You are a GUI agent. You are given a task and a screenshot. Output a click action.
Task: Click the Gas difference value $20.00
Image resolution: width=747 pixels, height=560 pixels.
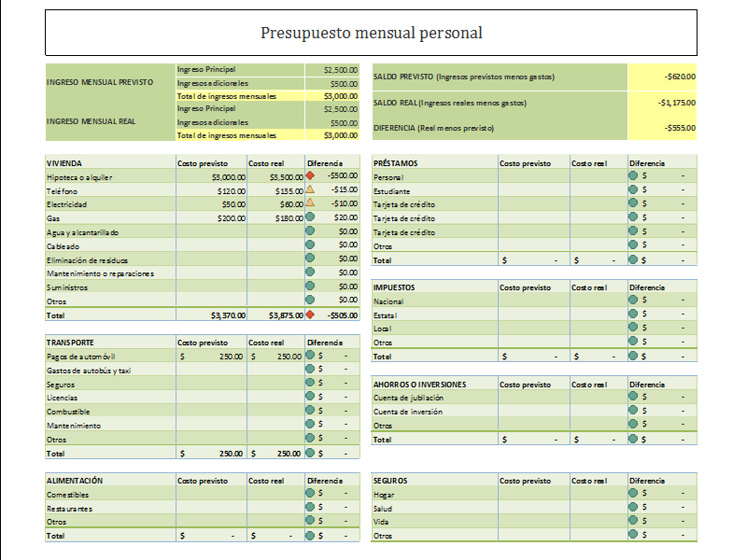click(345, 217)
